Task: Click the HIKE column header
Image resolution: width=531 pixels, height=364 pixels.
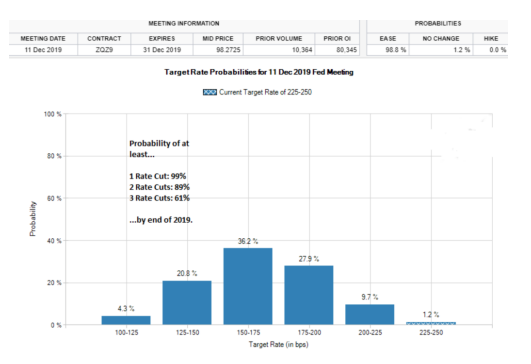Action: click(x=491, y=39)
